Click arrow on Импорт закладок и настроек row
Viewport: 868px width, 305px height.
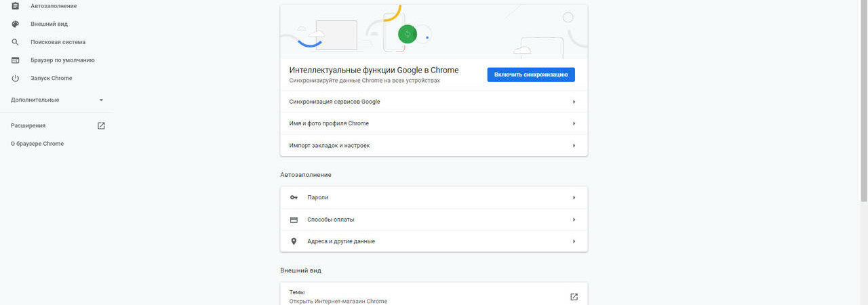(574, 146)
